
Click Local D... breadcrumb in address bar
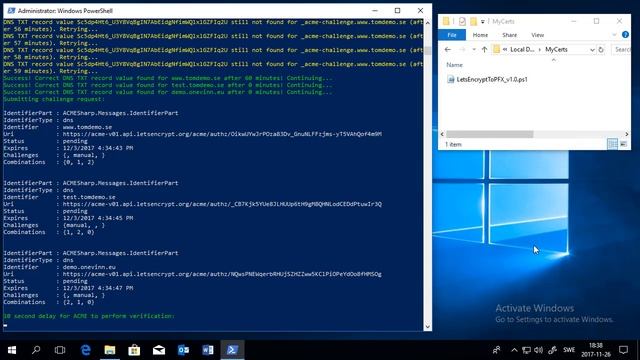click(522, 49)
